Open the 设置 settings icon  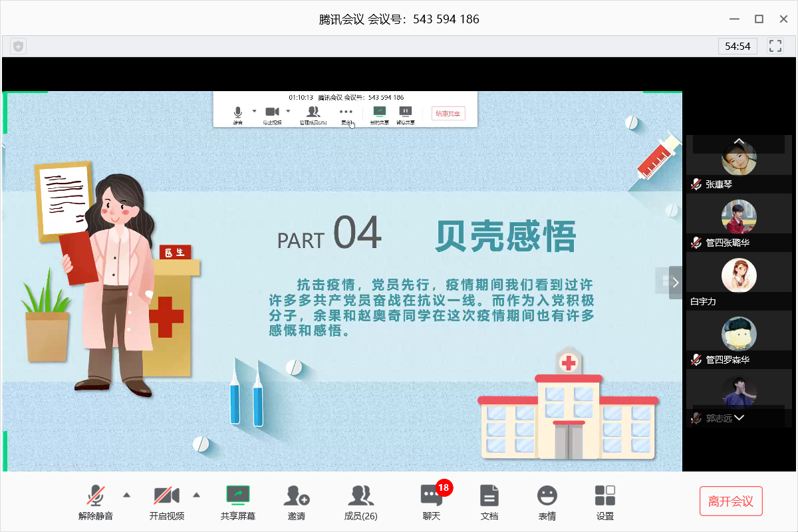click(x=604, y=502)
